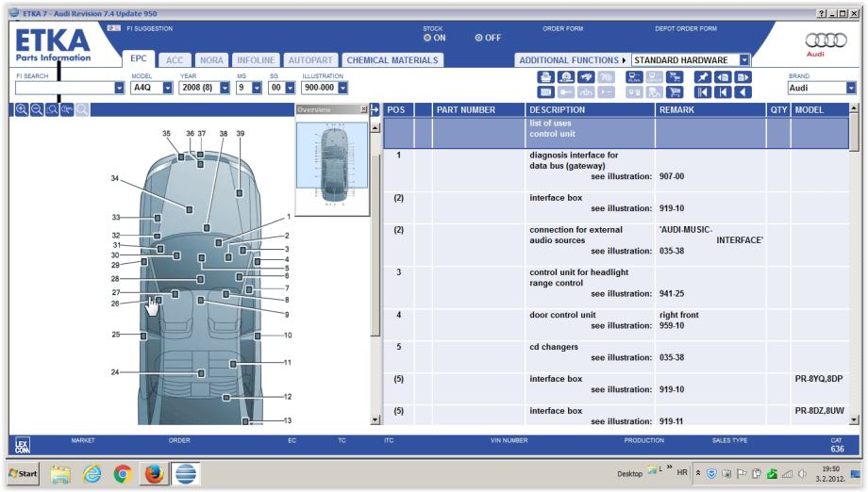868x492 pixels.
Task: Go to the next illustration page icon
Action: [x=743, y=77]
